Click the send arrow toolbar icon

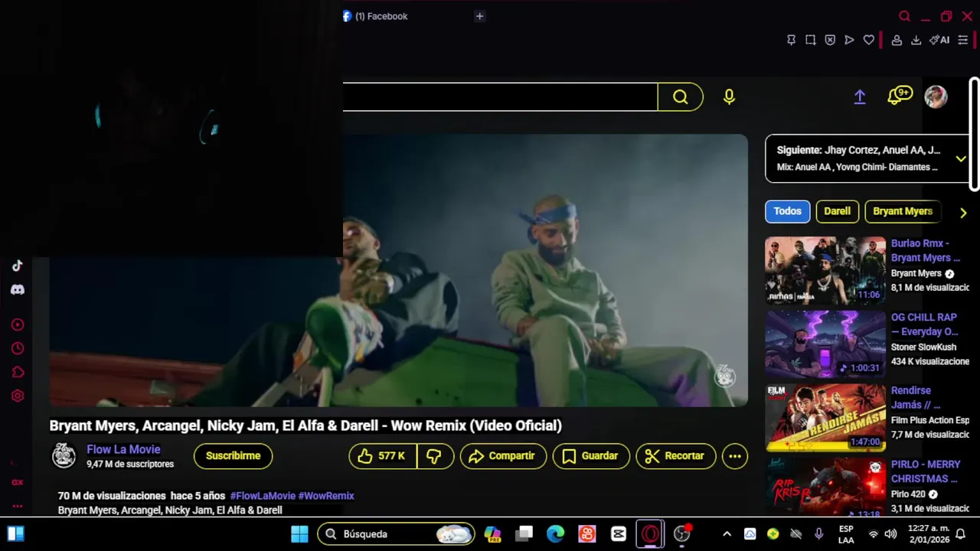849,40
